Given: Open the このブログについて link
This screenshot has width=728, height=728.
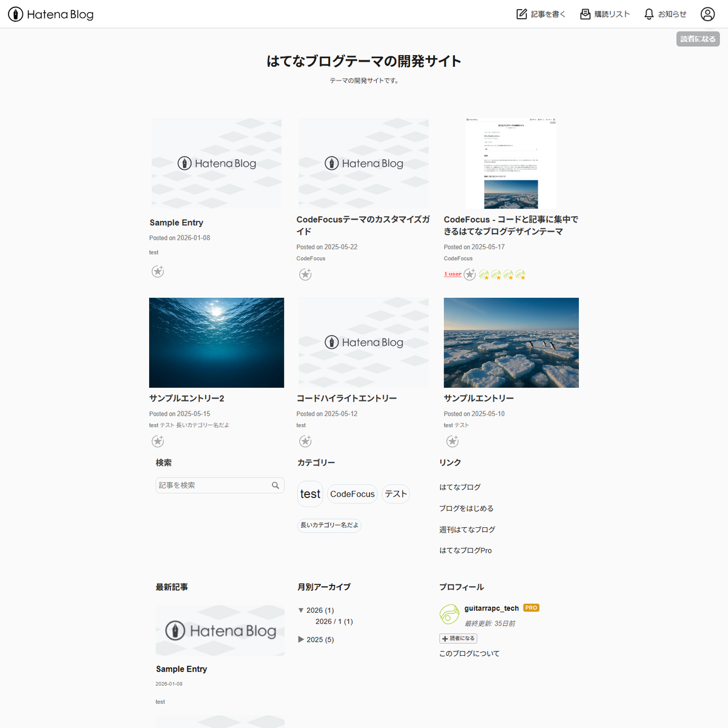Looking at the screenshot, I should 470,653.
